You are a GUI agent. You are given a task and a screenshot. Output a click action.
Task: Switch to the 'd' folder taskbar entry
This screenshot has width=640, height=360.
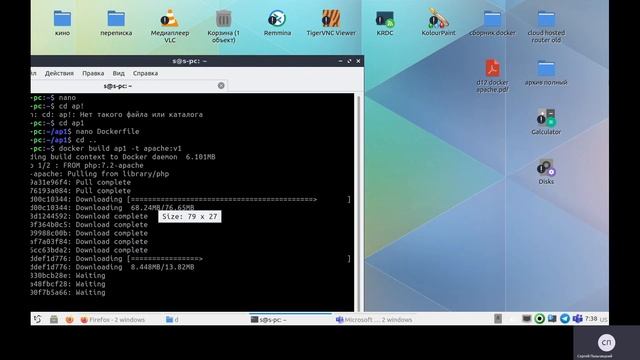point(173,320)
